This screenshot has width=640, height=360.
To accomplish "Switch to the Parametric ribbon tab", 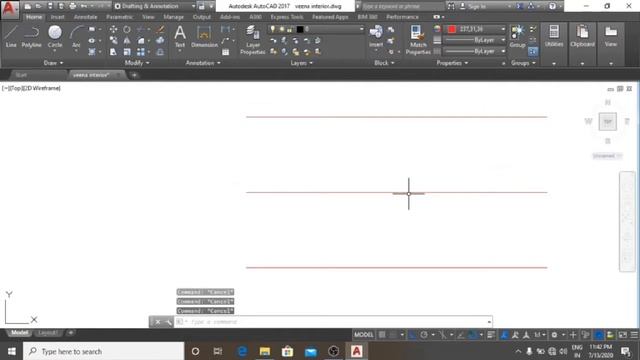I will tap(120, 17).
